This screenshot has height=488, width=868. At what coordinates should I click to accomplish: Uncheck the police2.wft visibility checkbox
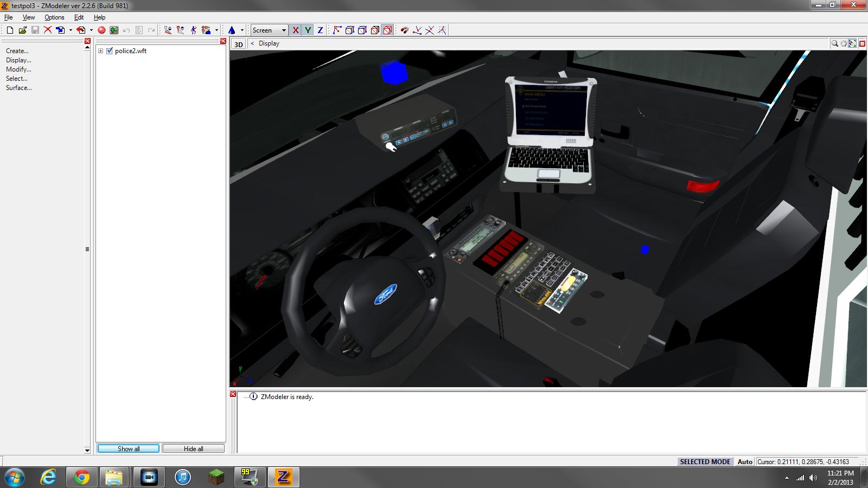[110, 51]
